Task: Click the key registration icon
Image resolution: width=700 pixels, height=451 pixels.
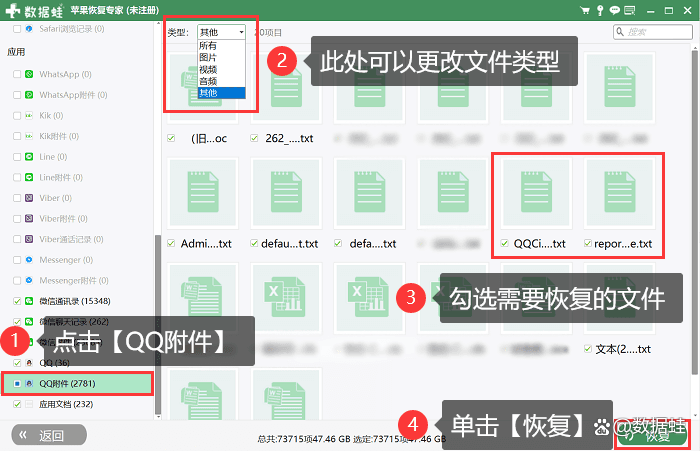Action: (600, 10)
